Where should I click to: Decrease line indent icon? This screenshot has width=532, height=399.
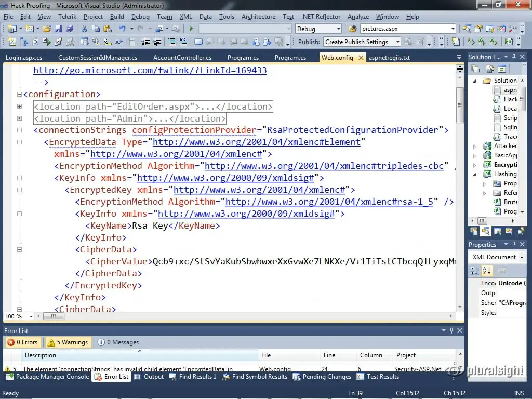[145, 42]
